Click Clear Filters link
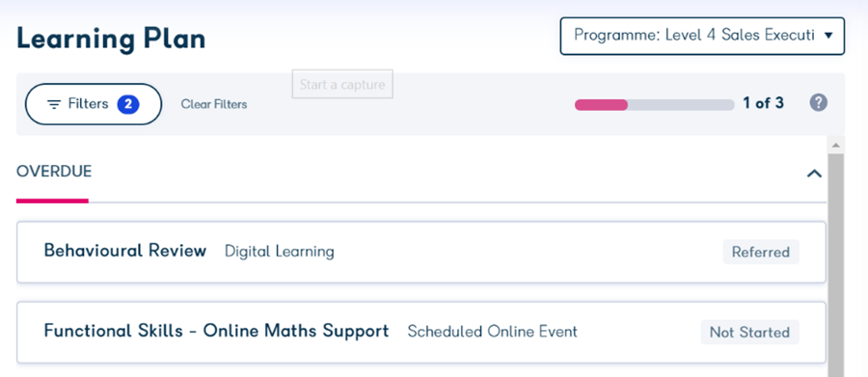Viewport: 868px width, 377px height. pos(214,104)
